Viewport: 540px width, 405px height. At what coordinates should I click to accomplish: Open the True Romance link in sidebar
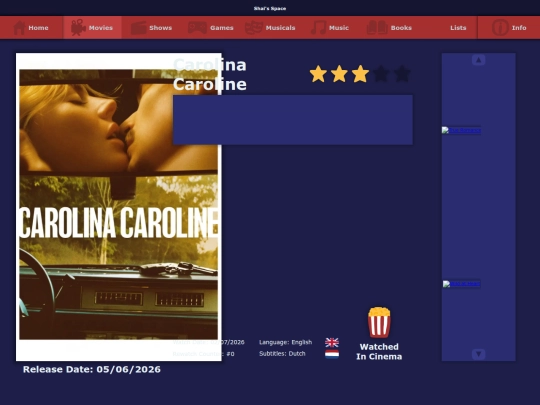(461, 130)
